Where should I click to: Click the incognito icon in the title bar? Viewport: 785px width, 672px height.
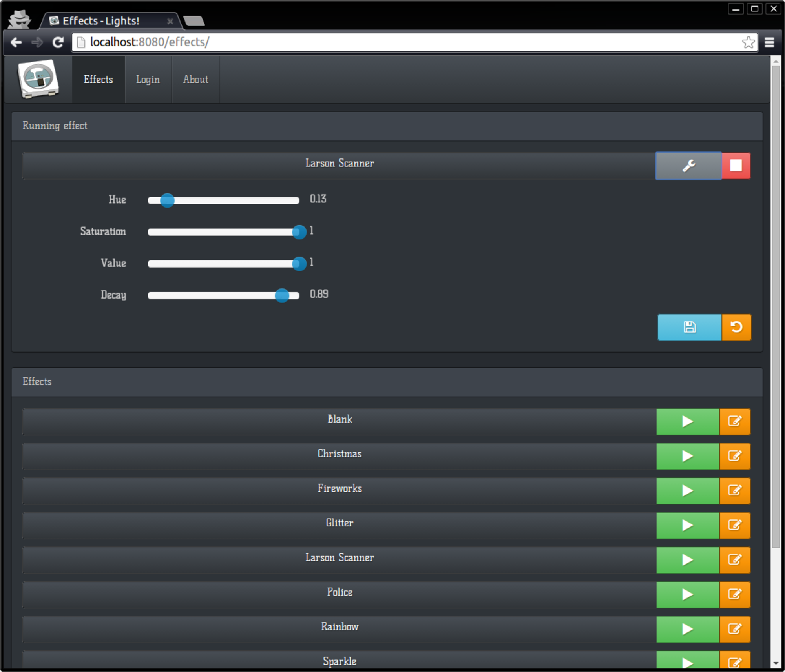[x=20, y=19]
